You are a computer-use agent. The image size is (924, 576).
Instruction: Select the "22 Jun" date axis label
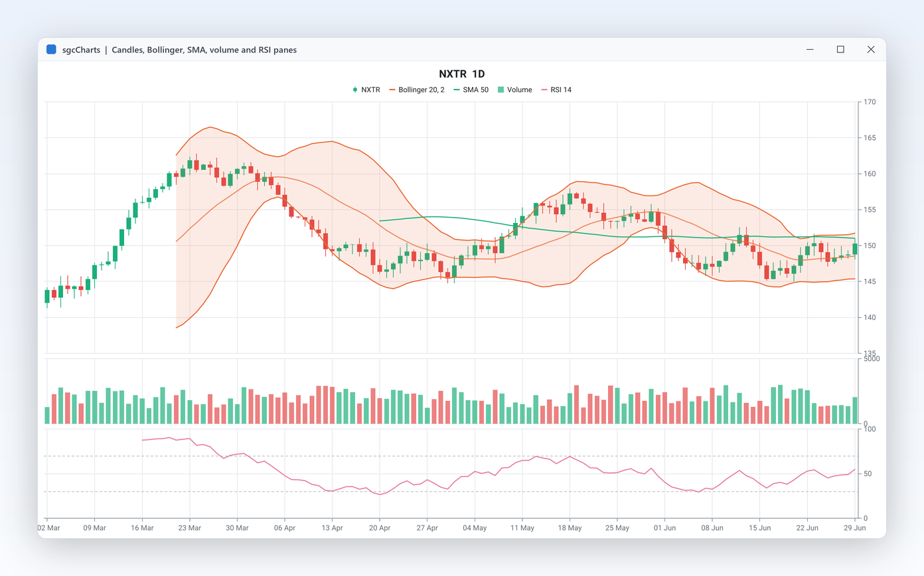pos(807,528)
